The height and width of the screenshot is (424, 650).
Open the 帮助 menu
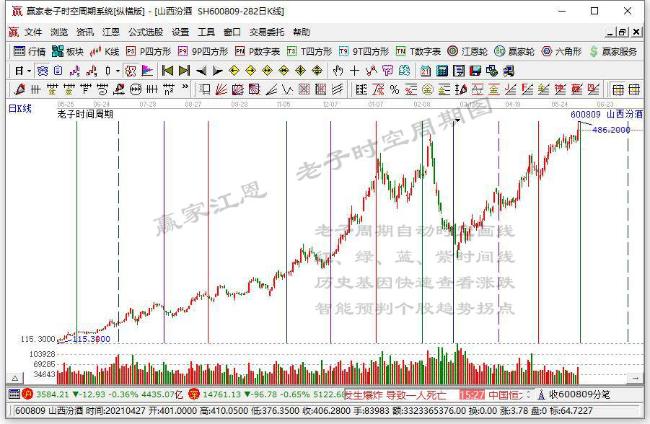point(301,32)
